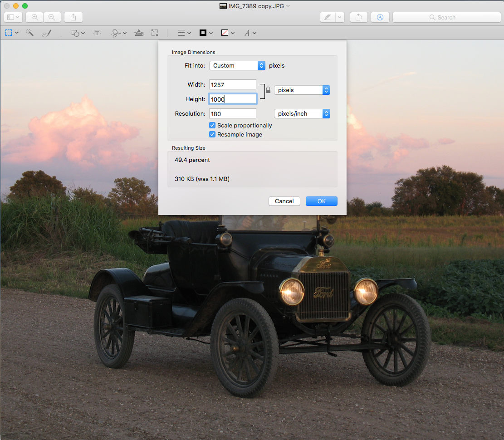Change the width/height pixels unit dropdown

302,90
